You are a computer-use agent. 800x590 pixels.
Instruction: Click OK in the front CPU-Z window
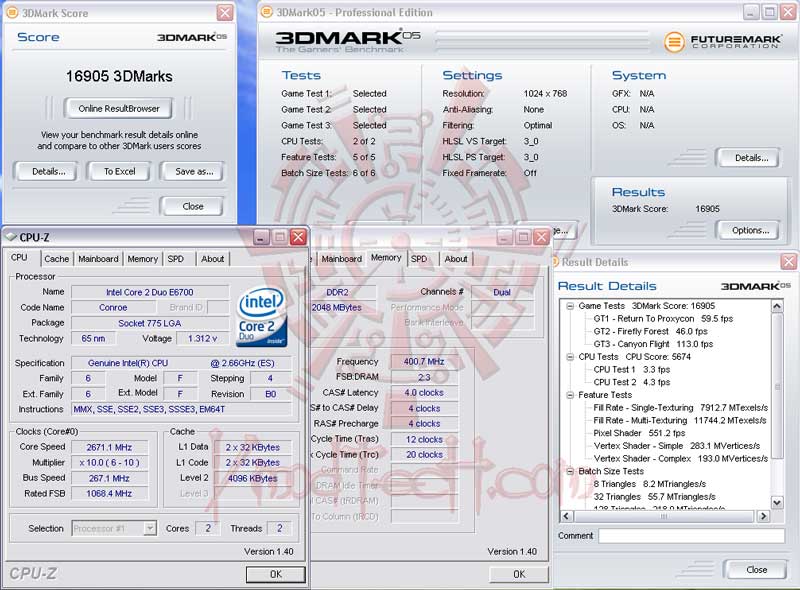coord(276,574)
